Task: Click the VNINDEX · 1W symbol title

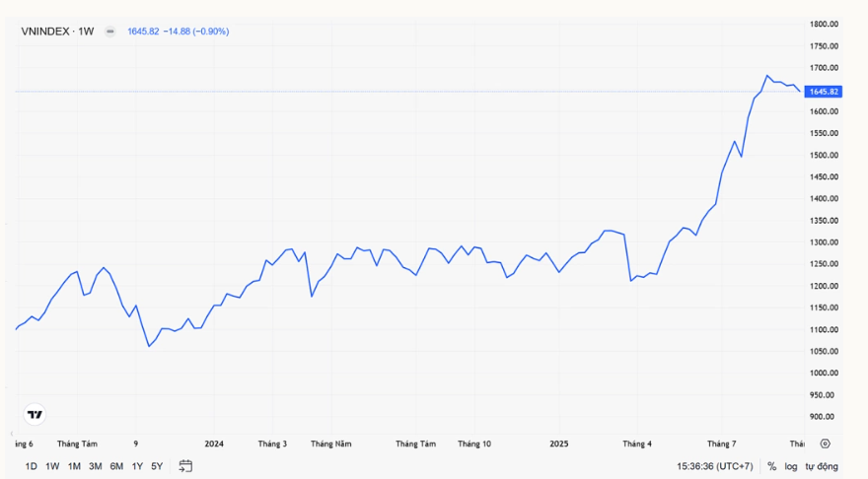Action: pyautogui.click(x=57, y=32)
